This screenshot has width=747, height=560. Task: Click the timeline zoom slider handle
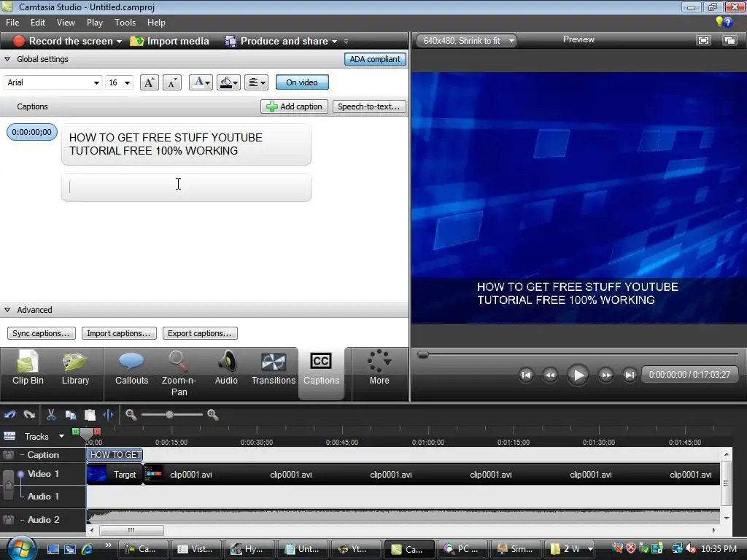click(169, 415)
